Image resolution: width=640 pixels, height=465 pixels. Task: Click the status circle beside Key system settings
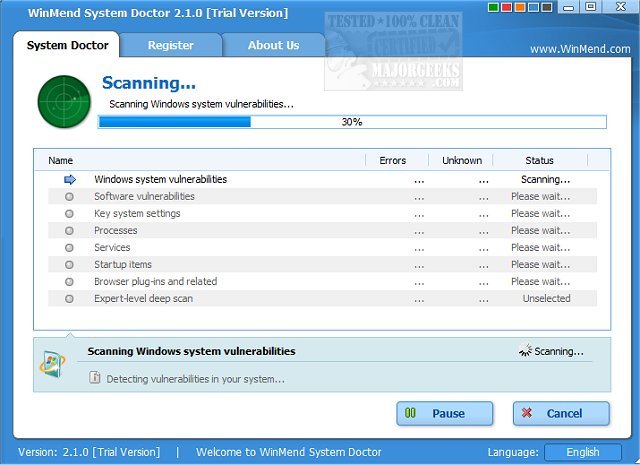(x=69, y=214)
